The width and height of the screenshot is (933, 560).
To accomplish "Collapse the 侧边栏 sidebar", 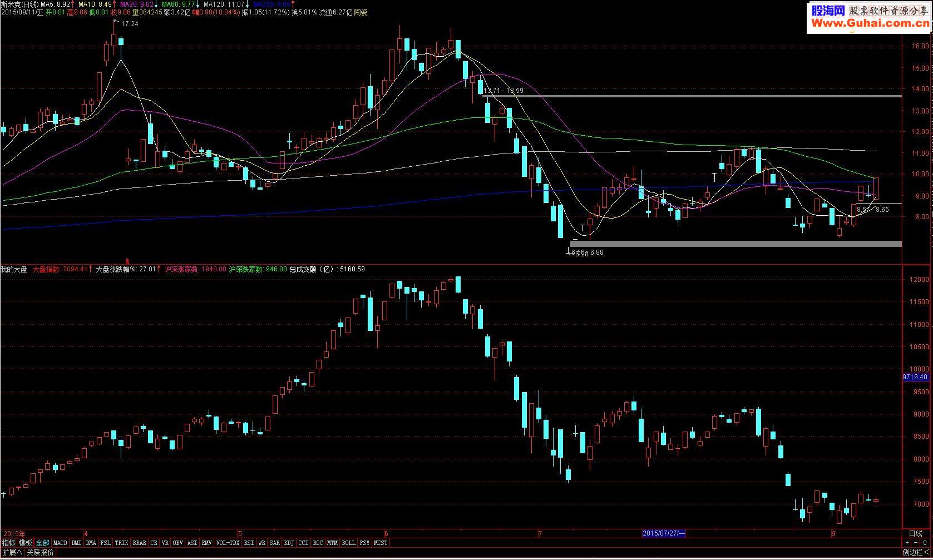I will tap(916, 552).
